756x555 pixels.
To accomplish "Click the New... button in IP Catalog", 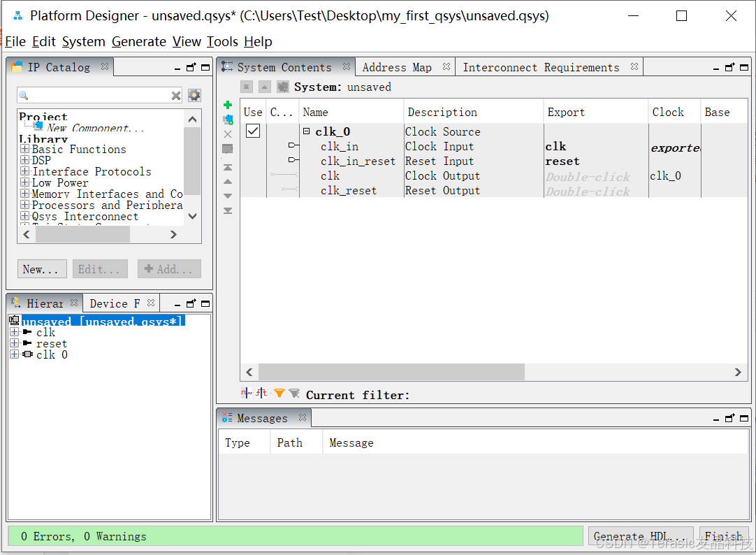I will (41, 269).
